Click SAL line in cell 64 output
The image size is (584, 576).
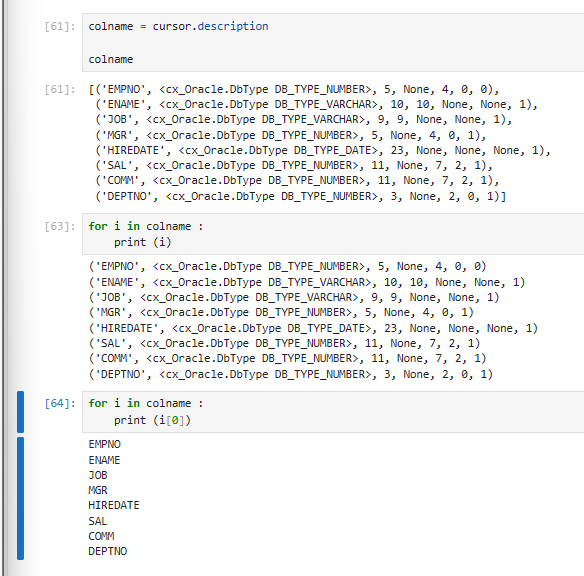98,521
